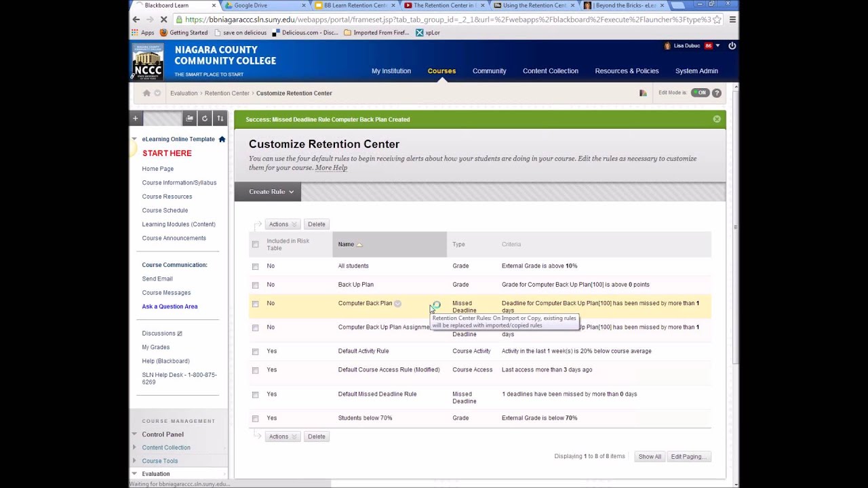Click the course theme icon beside Edit Mode
This screenshot has width=868, height=488.
point(643,93)
